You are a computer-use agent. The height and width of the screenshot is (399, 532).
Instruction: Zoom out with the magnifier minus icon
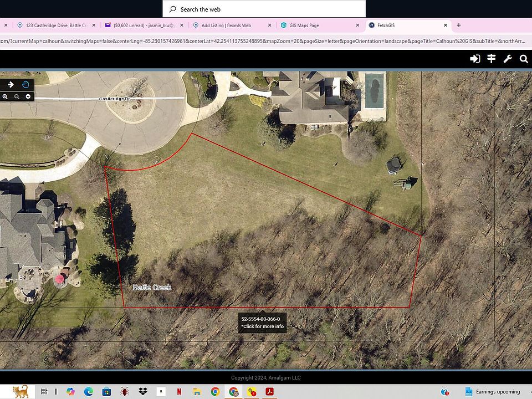point(17,96)
